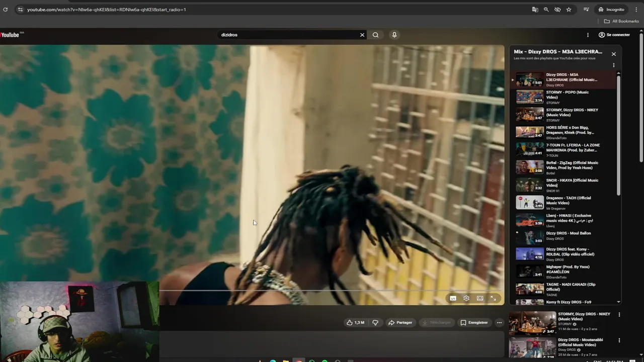Screen dimensions: 644x362
Task: Open the Mix playlist options menu
Action: coord(613,65)
